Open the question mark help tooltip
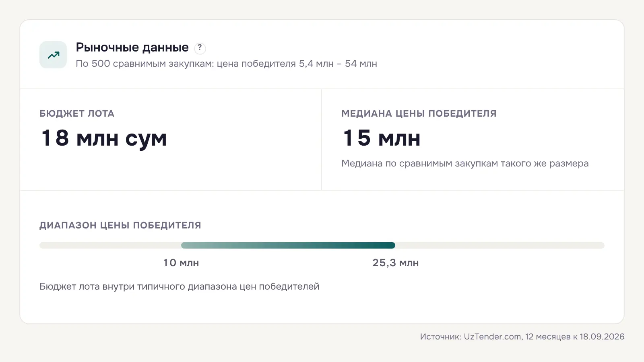 200,48
